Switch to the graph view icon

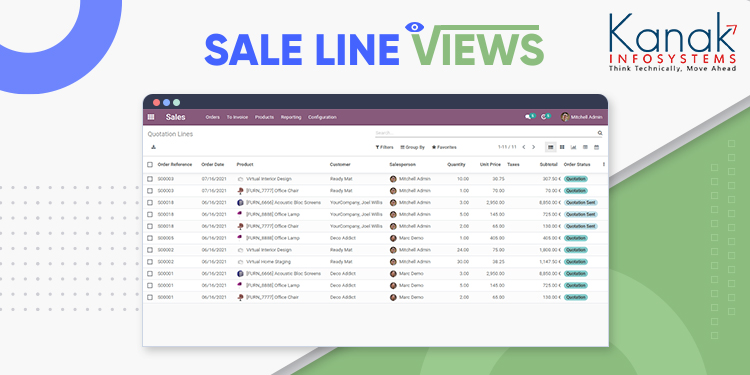pyautogui.click(x=574, y=147)
